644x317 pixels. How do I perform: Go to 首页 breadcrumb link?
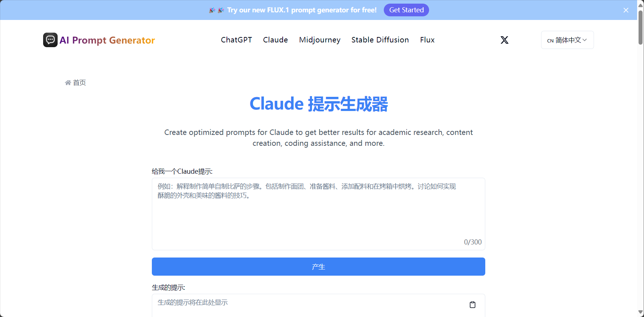click(x=79, y=83)
